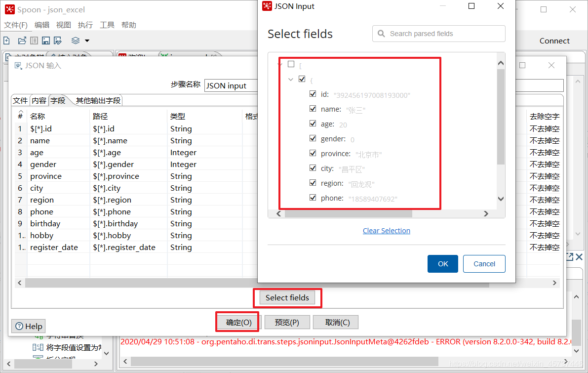The height and width of the screenshot is (373, 588).
Task: Click right arrow of fields table scrollbar
Action: tap(554, 283)
